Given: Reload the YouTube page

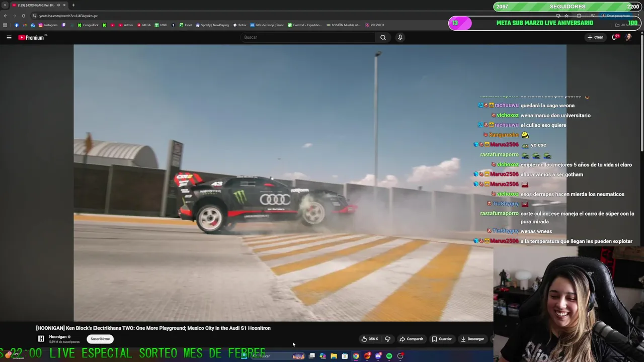Looking at the screenshot, I should (23, 16).
